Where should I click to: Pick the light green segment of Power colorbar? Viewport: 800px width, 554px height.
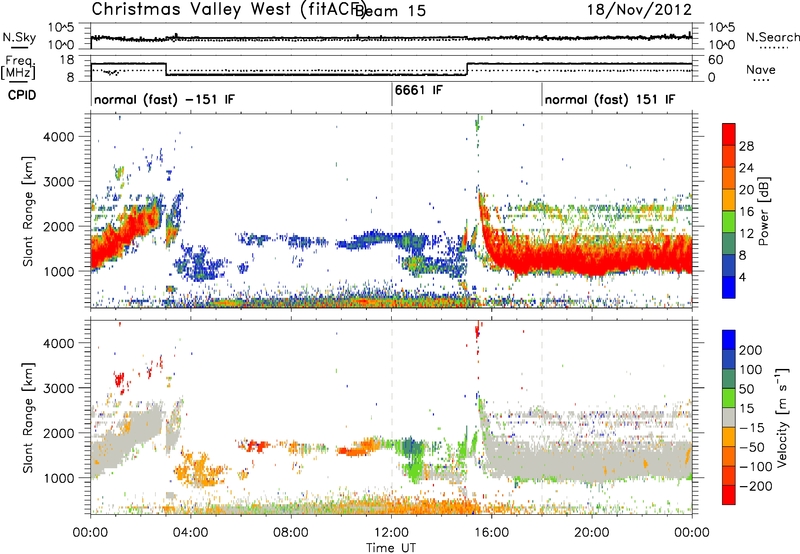coord(729,222)
